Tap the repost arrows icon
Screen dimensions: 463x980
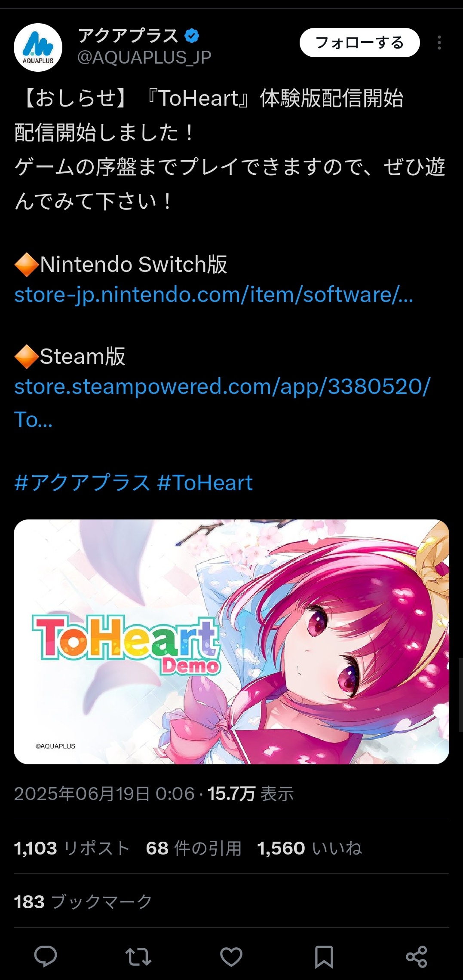pos(138,957)
